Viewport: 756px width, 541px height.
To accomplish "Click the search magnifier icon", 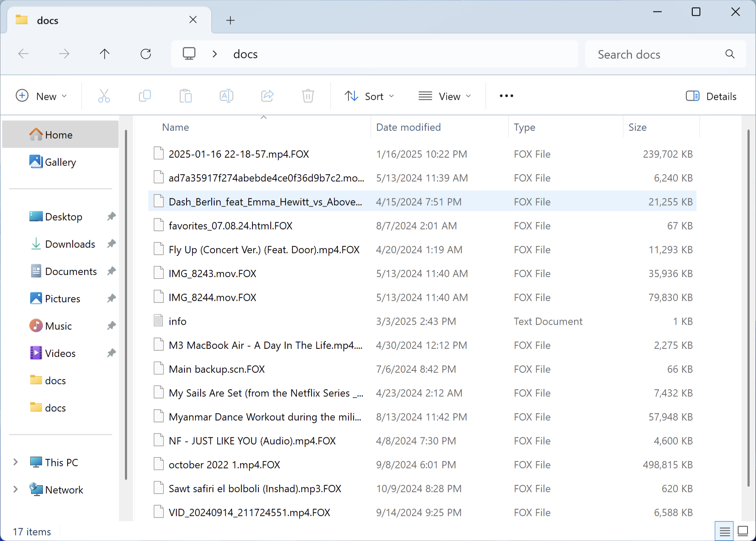I will 730,54.
